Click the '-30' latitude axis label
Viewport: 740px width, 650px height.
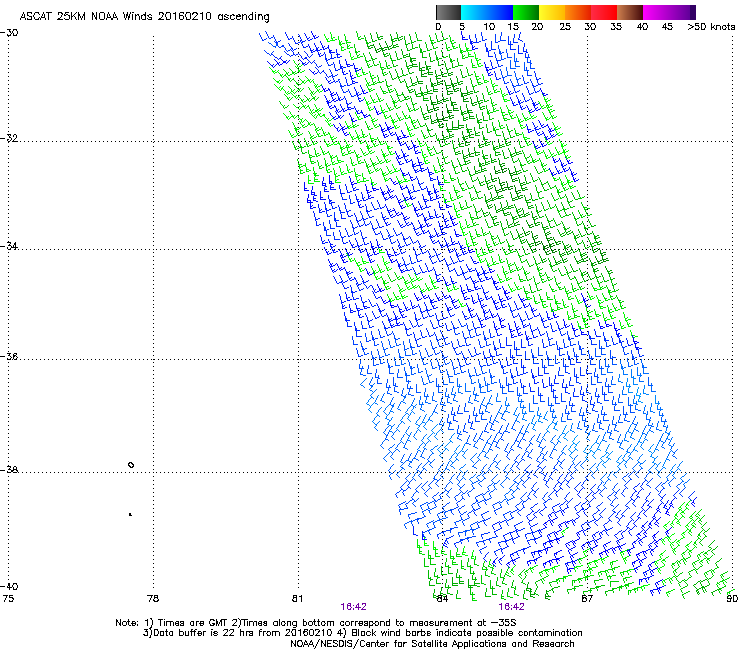click(9, 33)
